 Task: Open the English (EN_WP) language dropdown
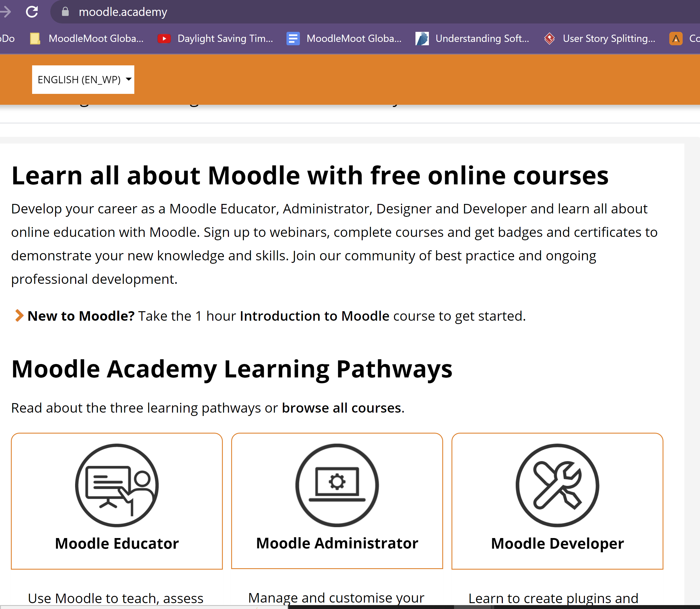[83, 80]
